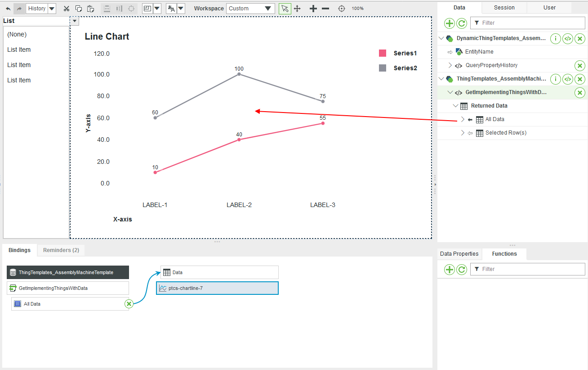Zoom in on the mashup canvas
This screenshot has height=370, width=588.
[313, 8]
